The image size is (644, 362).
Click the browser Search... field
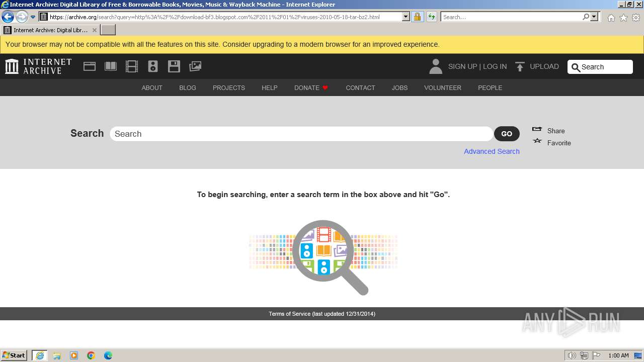(x=511, y=17)
